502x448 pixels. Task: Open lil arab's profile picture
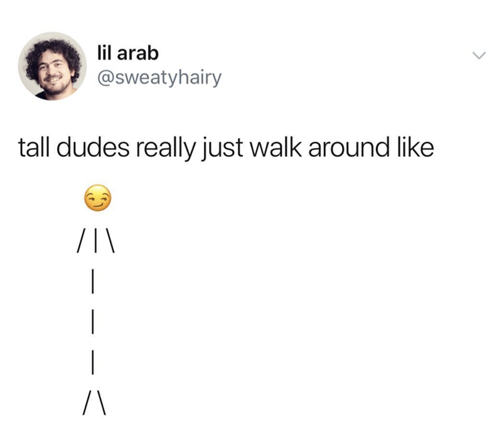pos(53,66)
